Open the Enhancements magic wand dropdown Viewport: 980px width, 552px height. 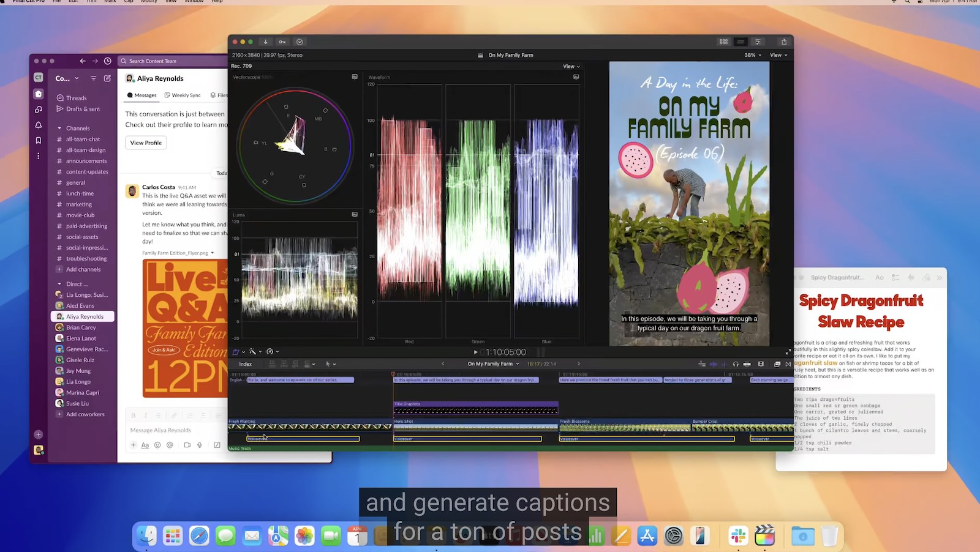point(255,352)
